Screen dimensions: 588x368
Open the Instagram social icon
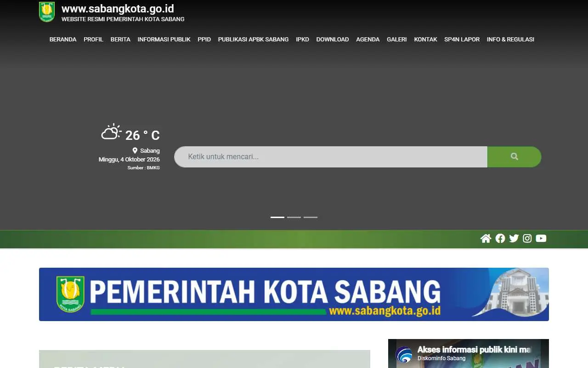click(527, 238)
